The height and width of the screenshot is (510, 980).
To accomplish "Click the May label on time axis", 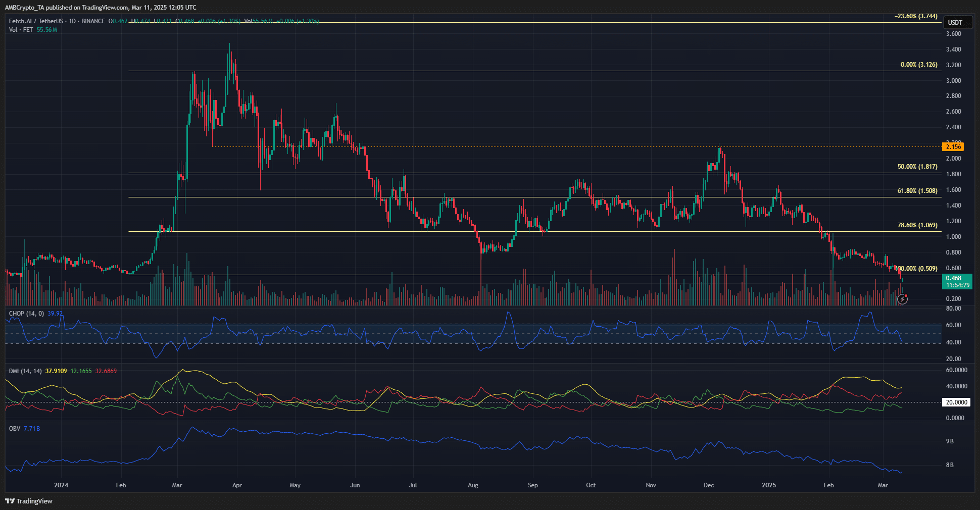I will pyautogui.click(x=295, y=485).
